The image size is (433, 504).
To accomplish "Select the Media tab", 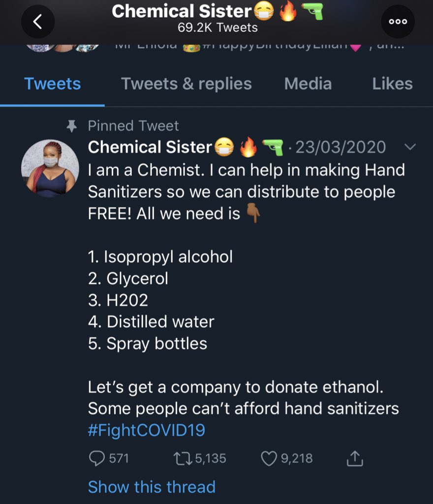I will pos(308,84).
